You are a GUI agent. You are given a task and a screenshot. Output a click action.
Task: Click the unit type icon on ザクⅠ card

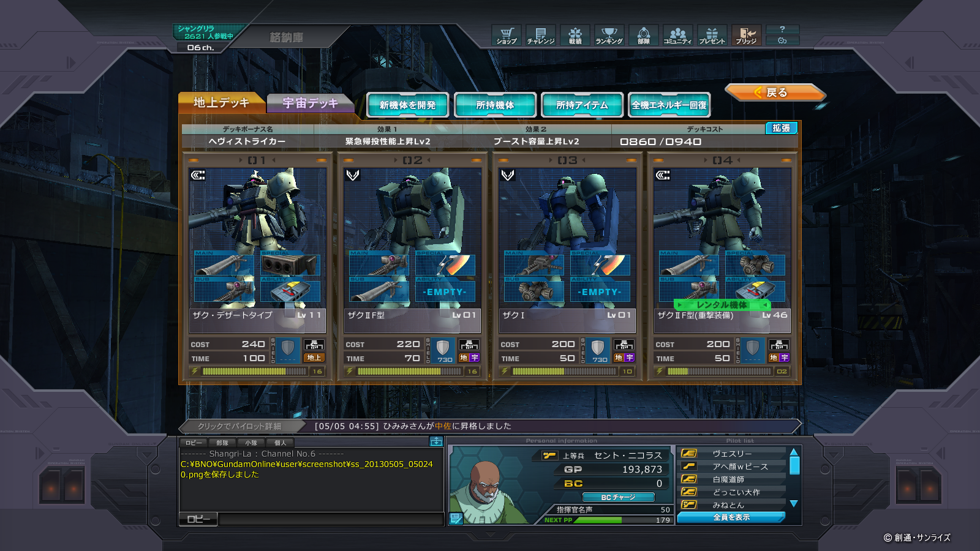(x=508, y=175)
